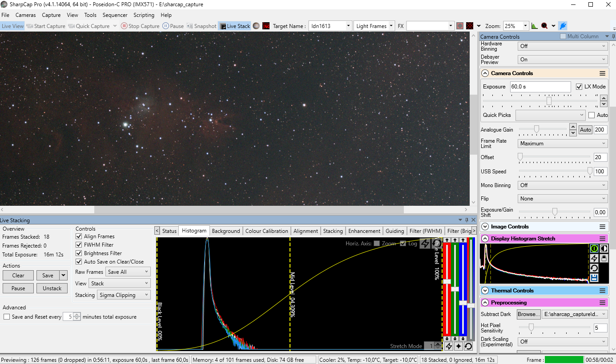616x364 pixels.
Task: Adjust the Hot Pixel Sensitivity slider
Action: [x=531, y=328]
